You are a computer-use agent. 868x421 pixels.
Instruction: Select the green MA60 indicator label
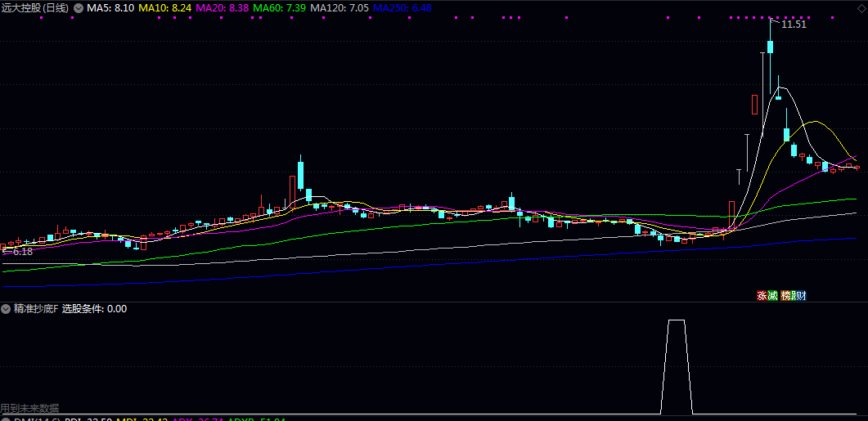coord(281,7)
